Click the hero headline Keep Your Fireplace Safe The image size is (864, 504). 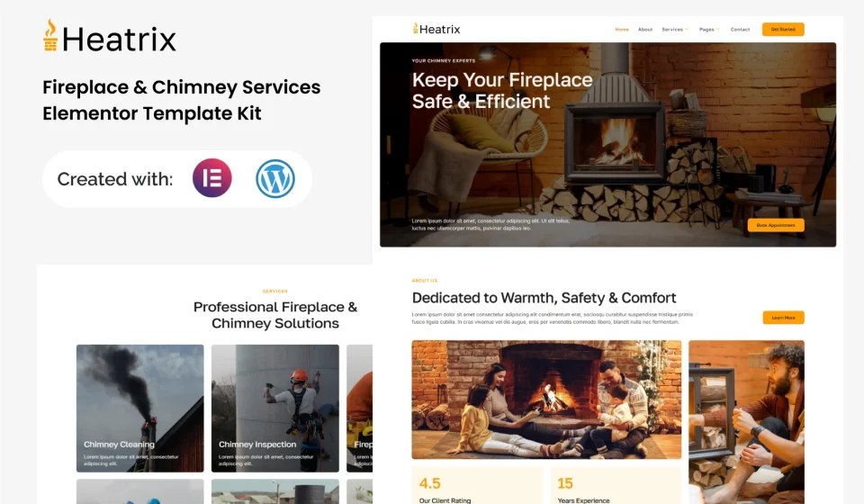(x=501, y=90)
